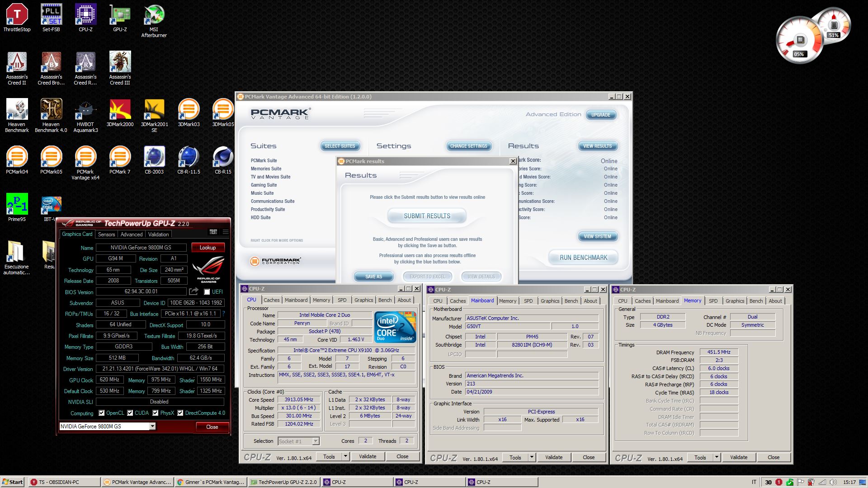868x488 pixels.
Task: Open PCMark04 desktop icon
Action: pos(17,160)
